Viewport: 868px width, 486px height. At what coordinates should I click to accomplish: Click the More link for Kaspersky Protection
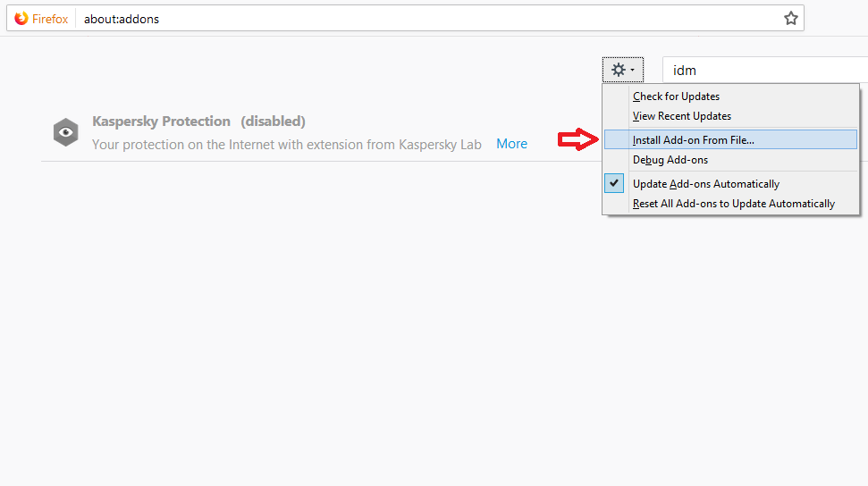coord(511,144)
